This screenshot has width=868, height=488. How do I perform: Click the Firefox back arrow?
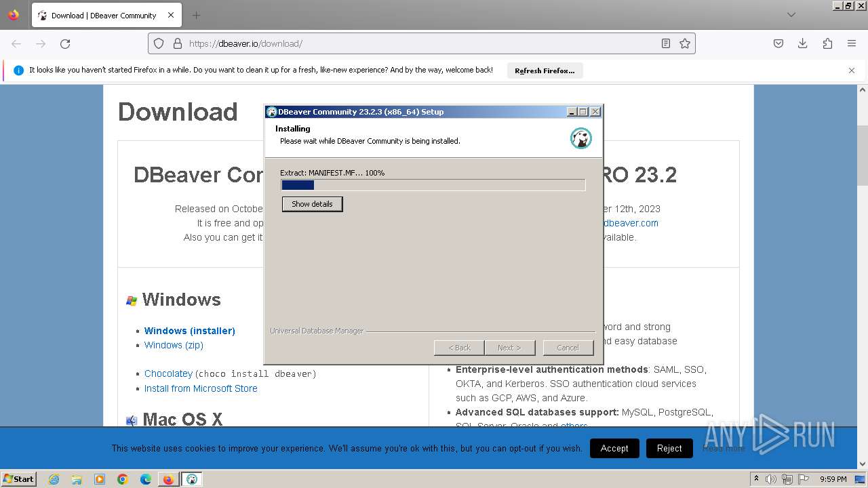(x=16, y=43)
